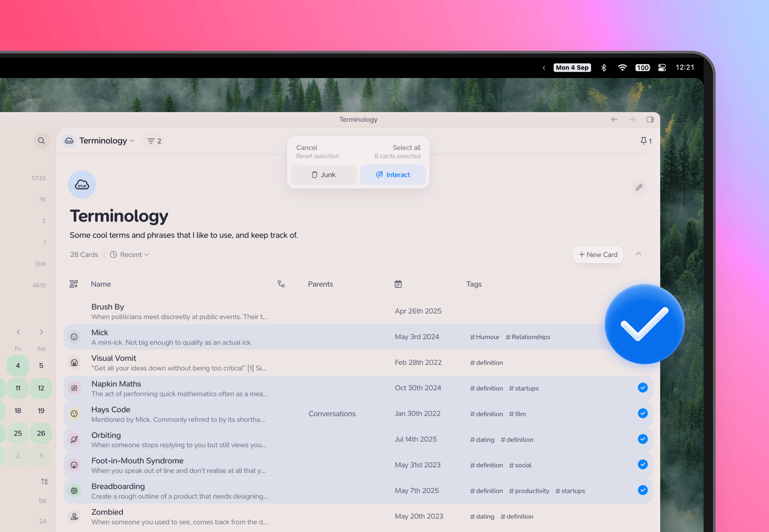The height and width of the screenshot is (532, 769).
Task: Click the pin icon showing 1
Action: coord(645,141)
